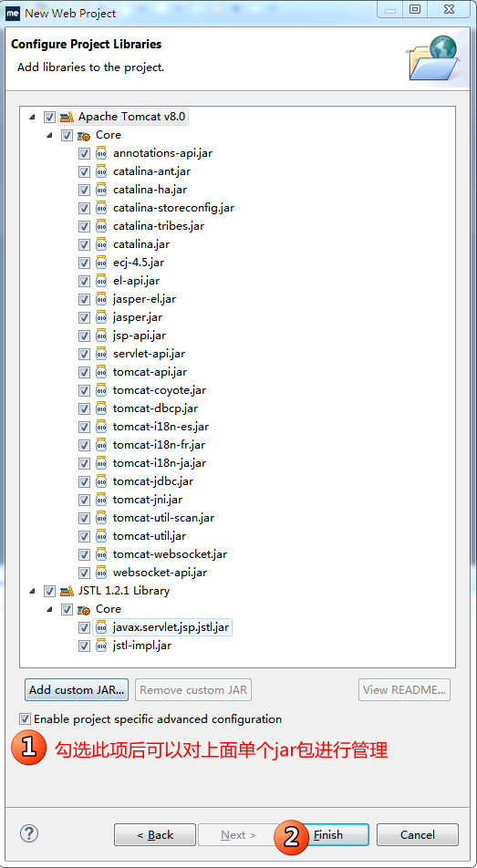477x868 pixels.
Task: Click View README button
Action: tap(404, 690)
